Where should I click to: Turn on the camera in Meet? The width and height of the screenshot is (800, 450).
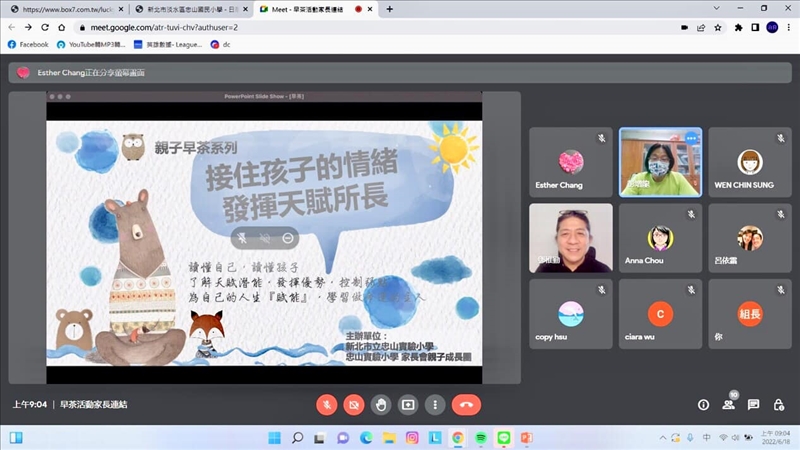click(353, 404)
